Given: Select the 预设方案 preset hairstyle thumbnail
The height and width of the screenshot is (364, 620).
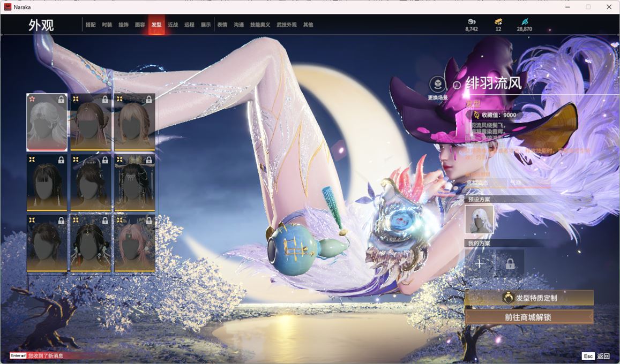Looking at the screenshot, I should pyautogui.click(x=479, y=219).
